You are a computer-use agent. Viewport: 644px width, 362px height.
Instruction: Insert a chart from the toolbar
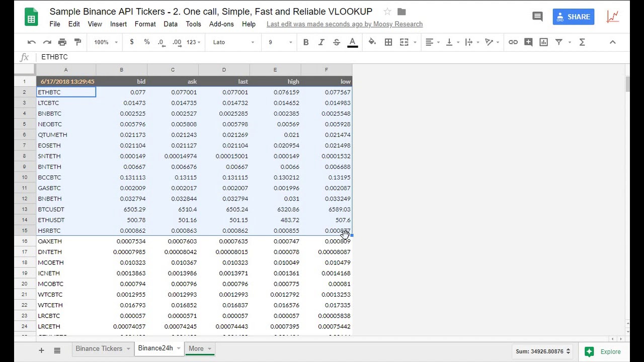[543, 42]
